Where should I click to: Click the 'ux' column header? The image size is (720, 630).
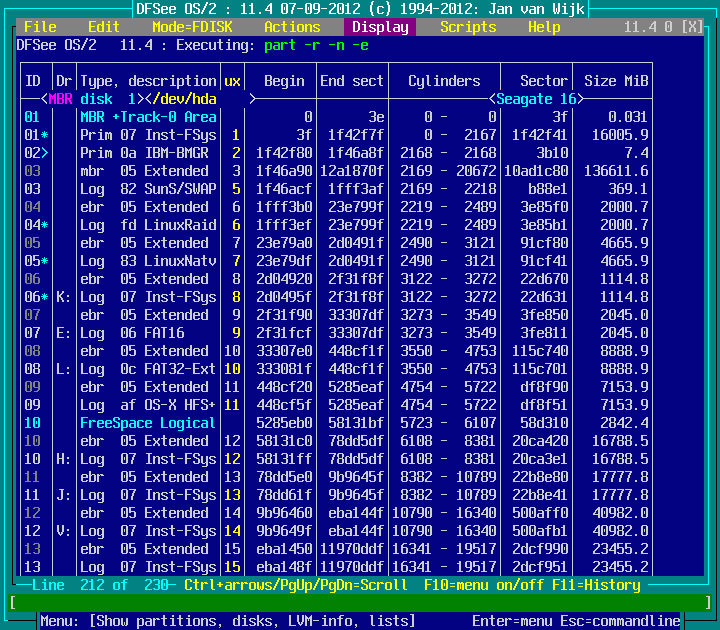tap(232, 82)
